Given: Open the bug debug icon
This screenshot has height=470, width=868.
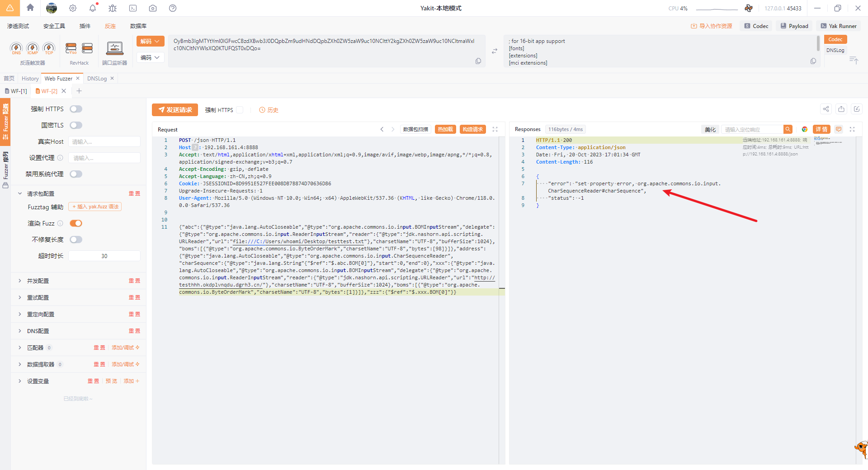Looking at the screenshot, I should pyautogui.click(x=113, y=8).
